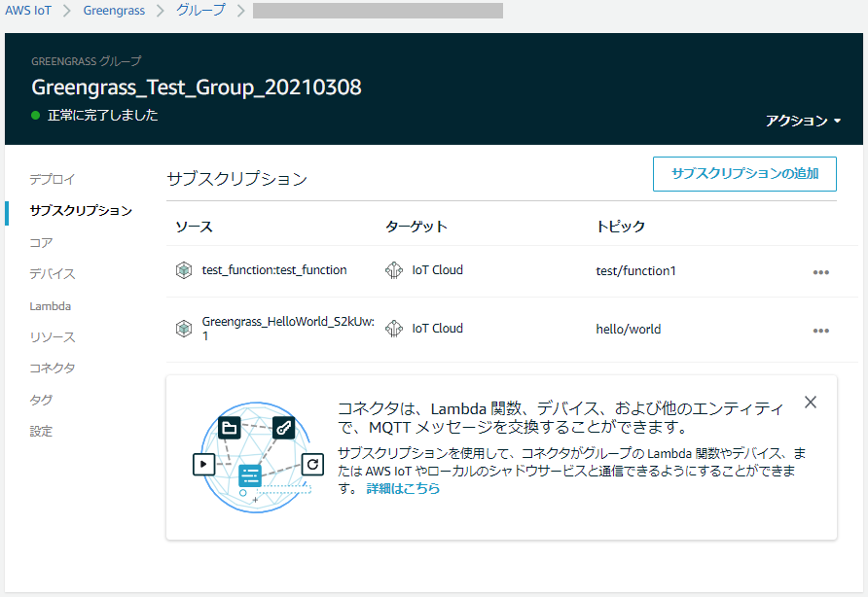Expand the アクション dropdown menu

pyautogui.click(x=803, y=121)
